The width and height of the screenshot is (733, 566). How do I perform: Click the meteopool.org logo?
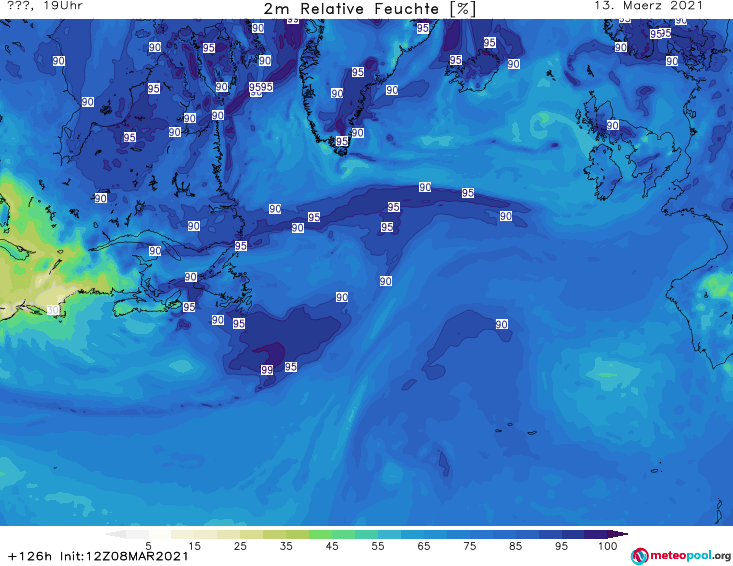point(681,556)
